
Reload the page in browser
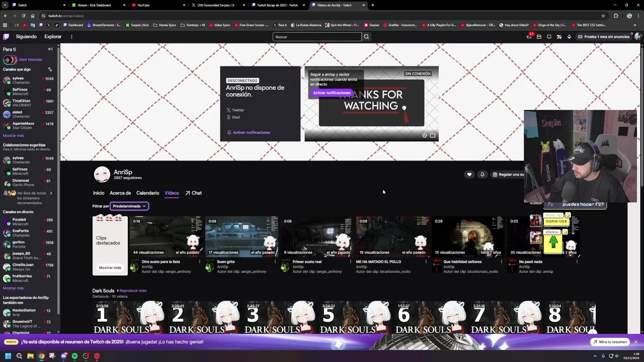click(x=23, y=16)
